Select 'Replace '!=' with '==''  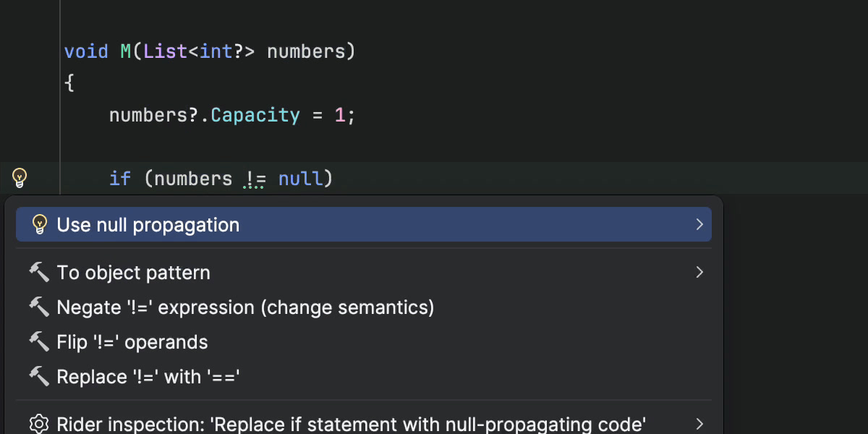tap(148, 376)
